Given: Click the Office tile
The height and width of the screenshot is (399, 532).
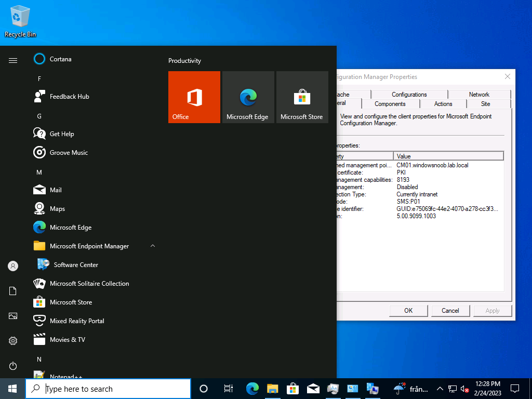Looking at the screenshot, I should pyautogui.click(x=194, y=97).
